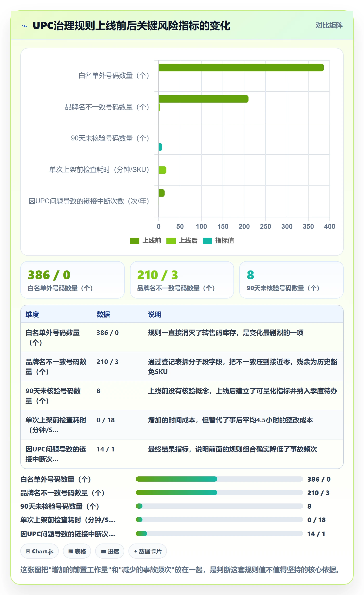
Task: Click progress bar for 90天未核验号码数量
Action: 219,506
